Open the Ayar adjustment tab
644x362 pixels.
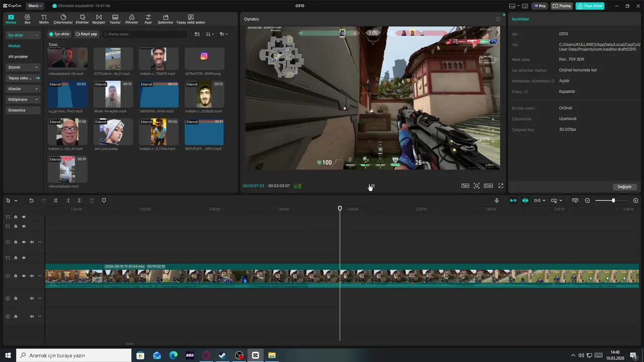pos(148,19)
